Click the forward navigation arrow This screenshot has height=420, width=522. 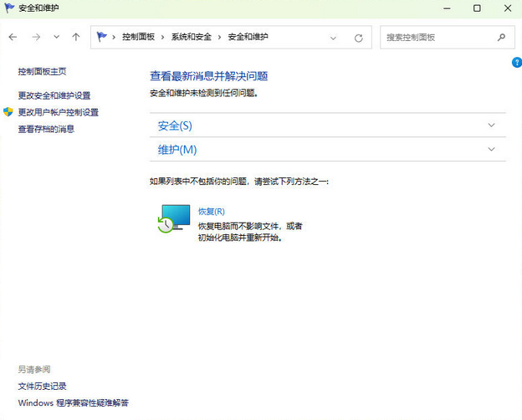click(x=35, y=38)
